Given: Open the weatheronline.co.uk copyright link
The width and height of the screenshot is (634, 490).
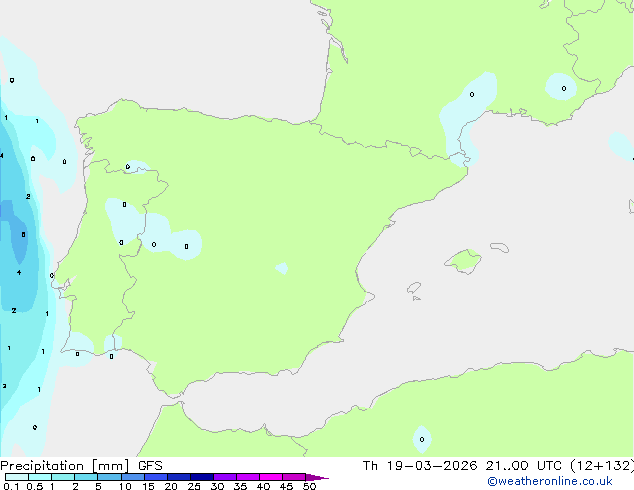Looking at the screenshot, I should (x=549, y=481).
